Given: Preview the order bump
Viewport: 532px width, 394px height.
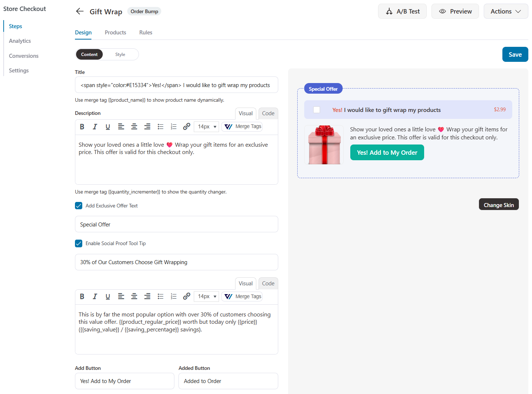Looking at the screenshot, I should click(455, 11).
